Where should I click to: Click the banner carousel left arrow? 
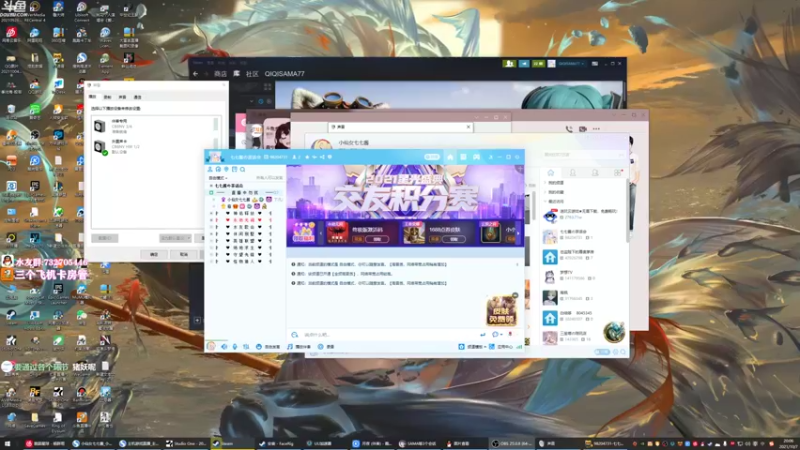[x=320, y=233]
